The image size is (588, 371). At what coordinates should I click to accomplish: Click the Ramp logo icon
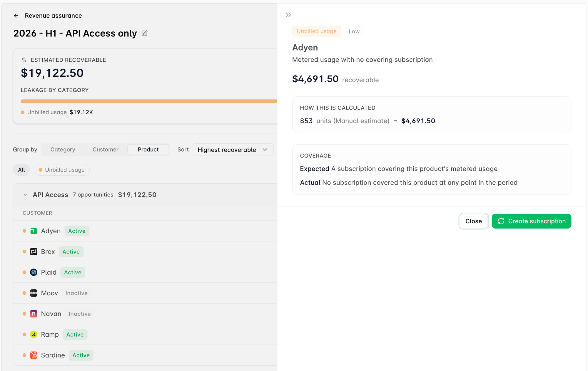[34, 335]
